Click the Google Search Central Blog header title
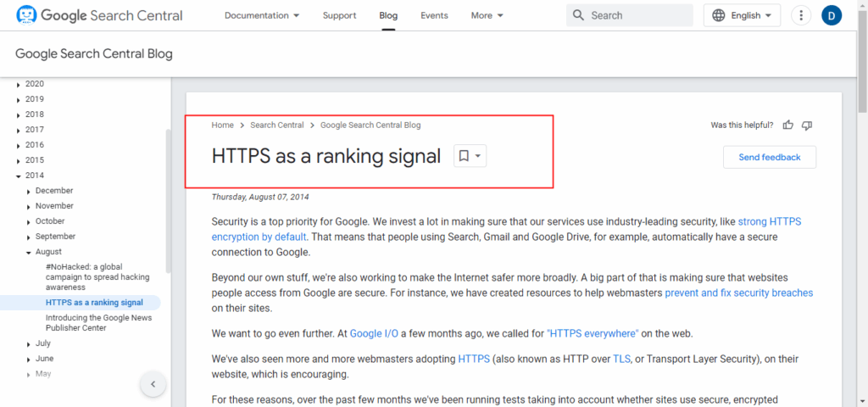Viewport: 868px width, 407px height. coord(94,53)
